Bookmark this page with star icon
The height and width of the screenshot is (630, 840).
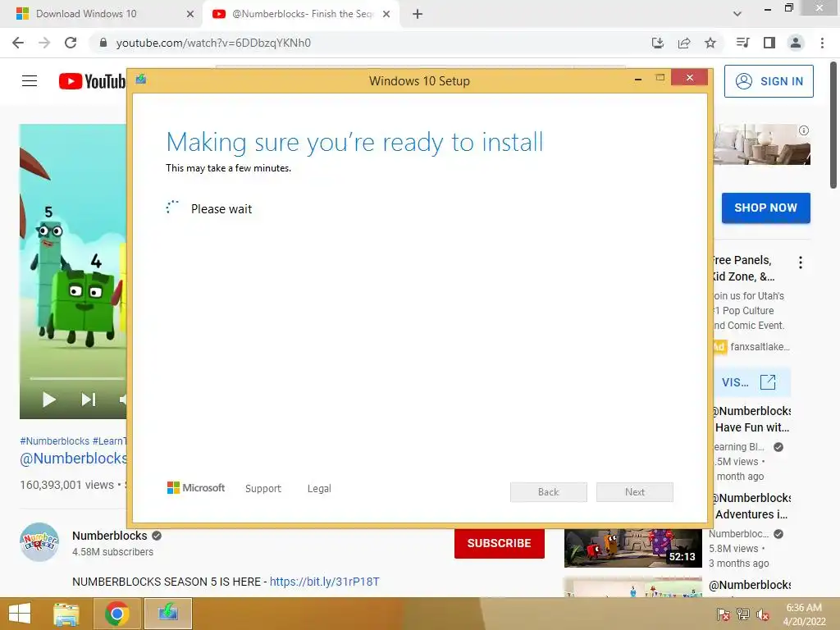(x=710, y=43)
